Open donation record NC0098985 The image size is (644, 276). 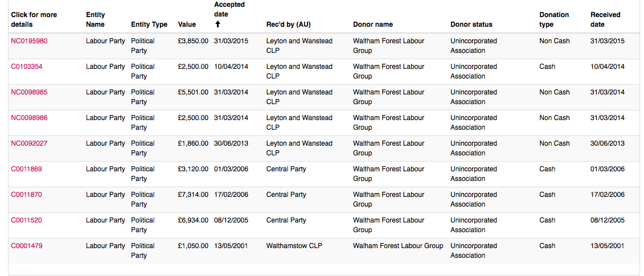[28, 92]
